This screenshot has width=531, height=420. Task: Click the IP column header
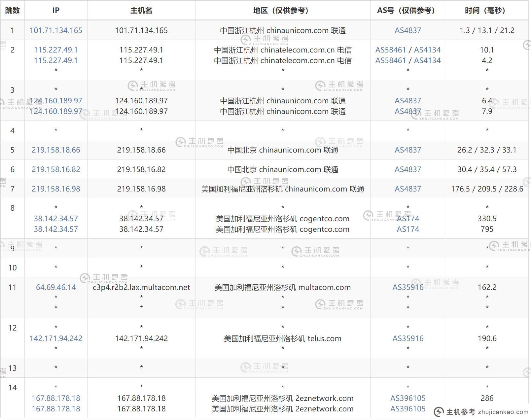(56, 11)
